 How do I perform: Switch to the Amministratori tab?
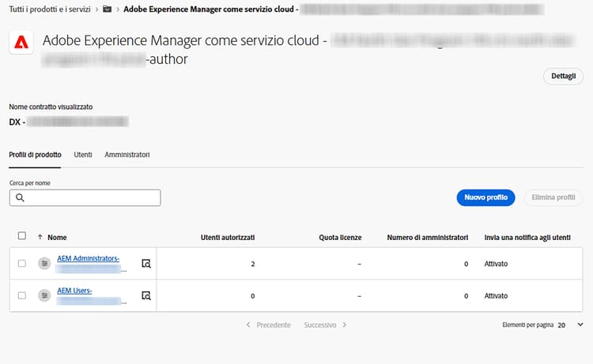click(127, 155)
